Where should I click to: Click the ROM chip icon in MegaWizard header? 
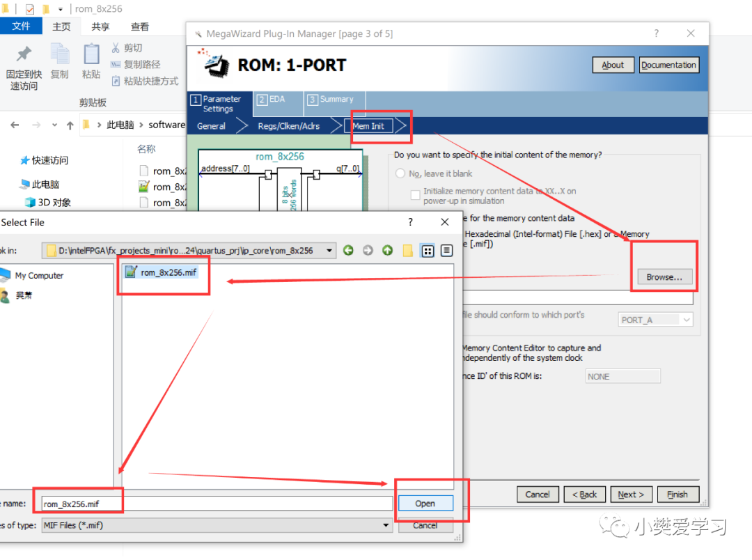(215, 64)
